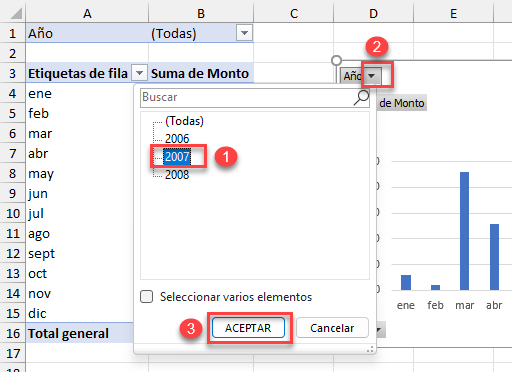Image resolution: width=512 pixels, height=372 pixels.
Task: Click the 'dic' row label cell
Action: tap(79, 313)
